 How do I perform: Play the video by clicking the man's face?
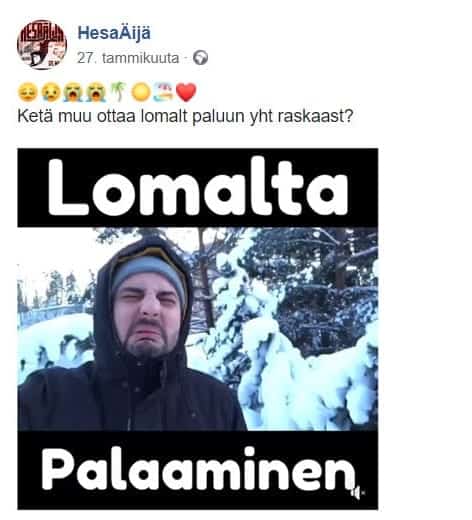tap(149, 317)
